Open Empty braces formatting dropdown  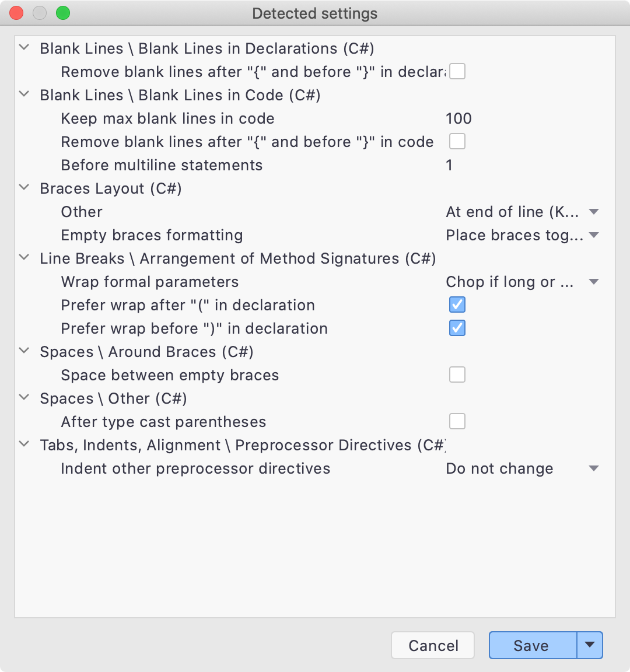[x=522, y=235]
